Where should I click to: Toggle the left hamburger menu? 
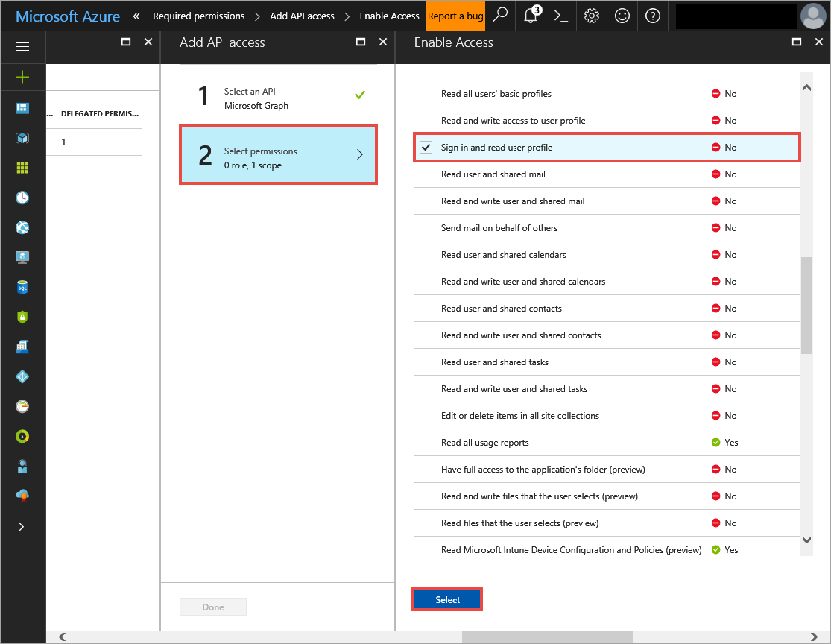pos(22,46)
